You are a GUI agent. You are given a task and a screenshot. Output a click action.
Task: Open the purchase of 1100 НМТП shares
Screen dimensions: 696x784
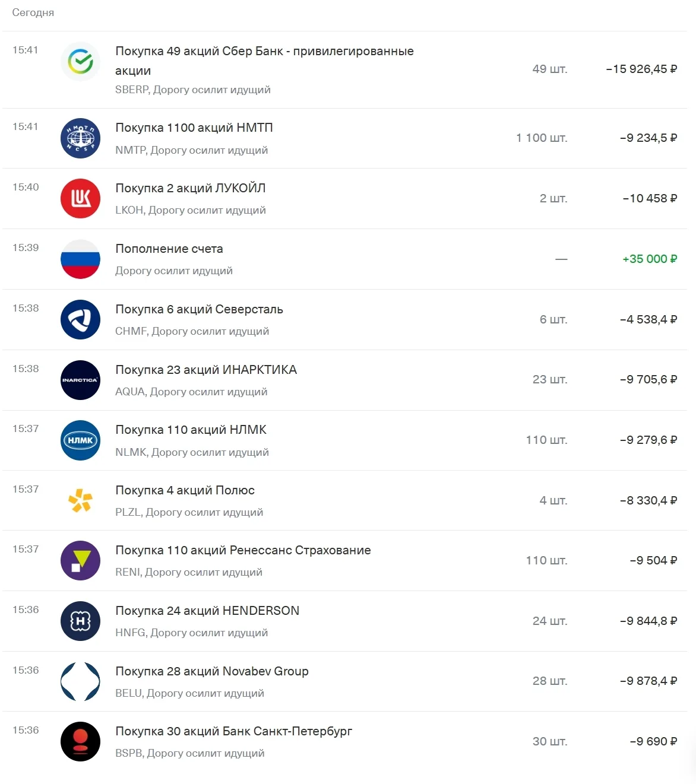(x=344, y=138)
